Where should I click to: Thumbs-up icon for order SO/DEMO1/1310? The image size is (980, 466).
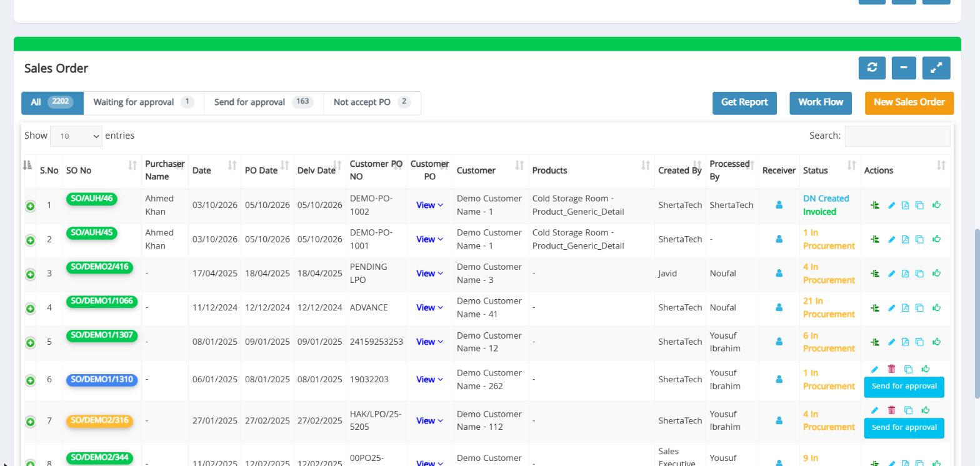point(926,369)
